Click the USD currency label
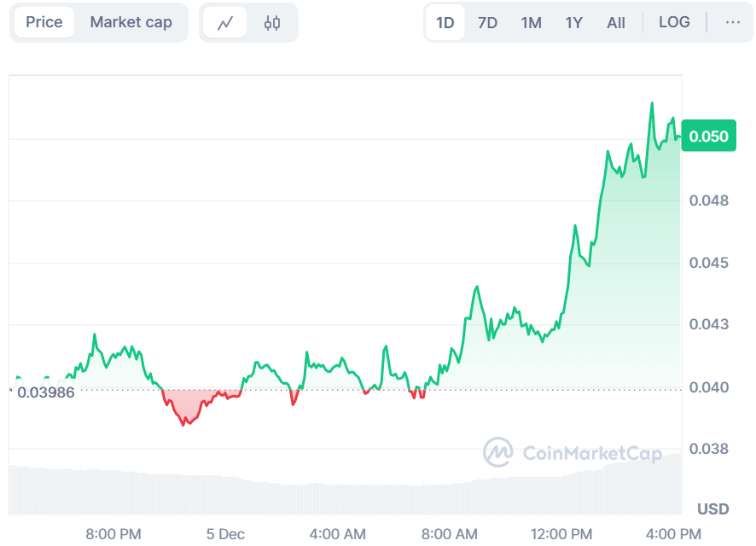This screenshot has height=546, width=756. (x=712, y=509)
